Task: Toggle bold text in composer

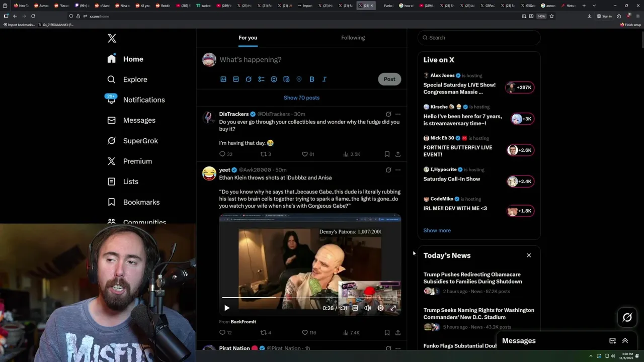Action: pos(311,79)
